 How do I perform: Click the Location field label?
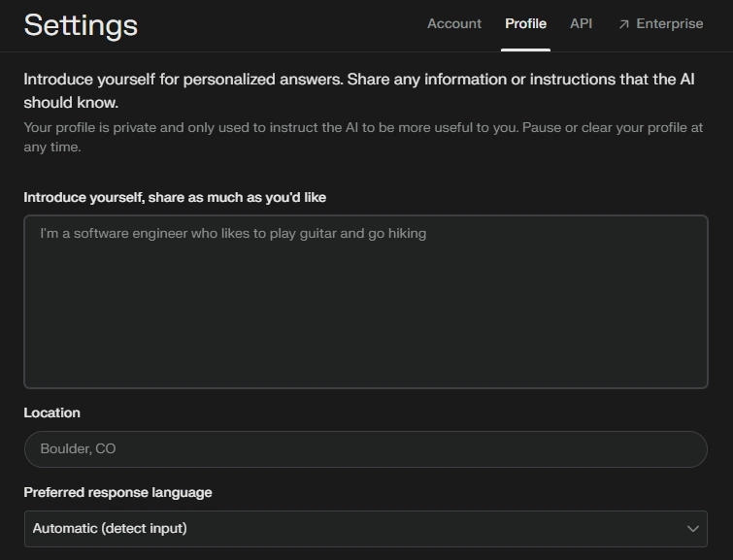coord(51,412)
